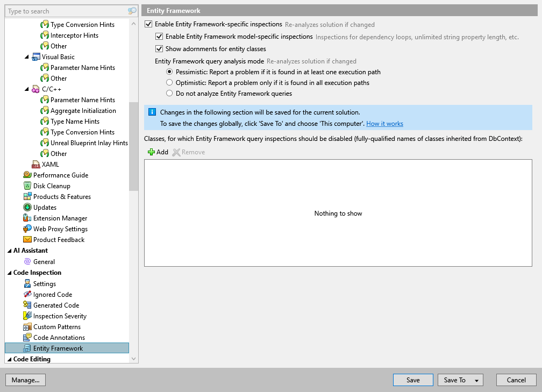Image resolution: width=542 pixels, height=392 pixels.
Task: Follow the How it works link
Action: click(x=385, y=123)
